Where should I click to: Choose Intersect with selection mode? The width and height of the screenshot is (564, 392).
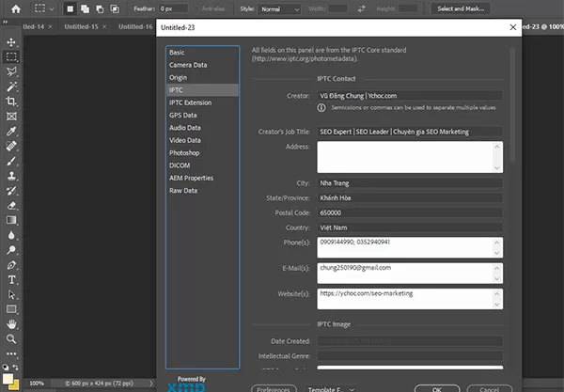[115, 9]
